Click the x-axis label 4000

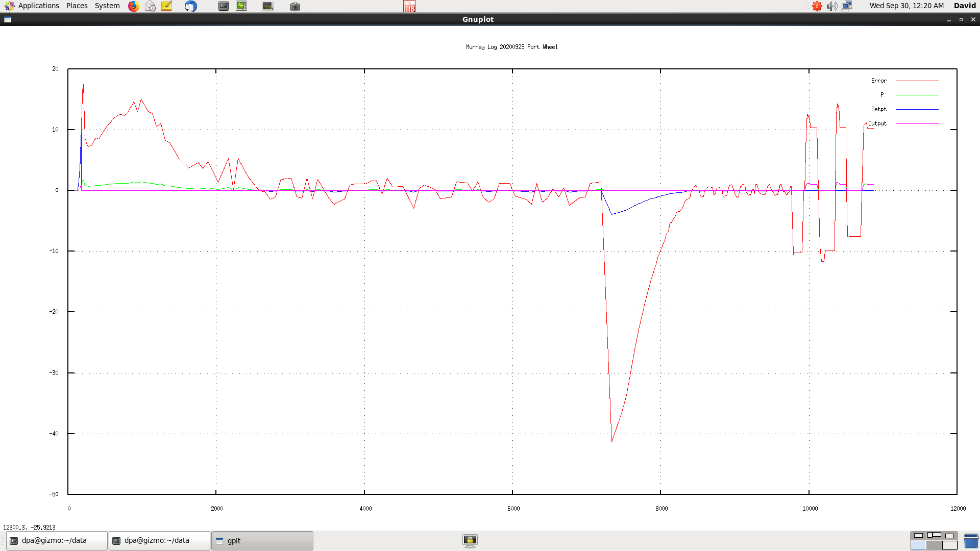[x=365, y=509]
